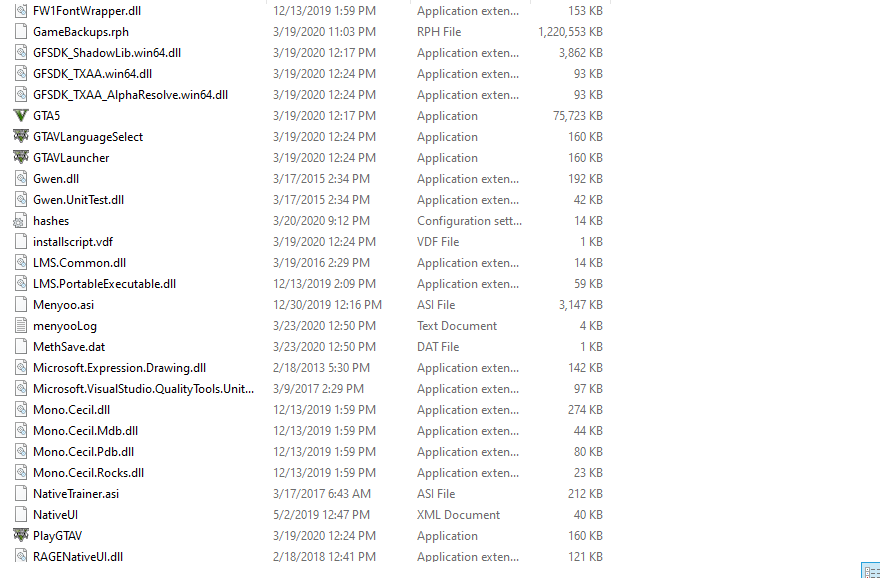Click the installscript.vdf file icon
Image resolution: width=880 pixels, height=578 pixels.
click(x=21, y=241)
